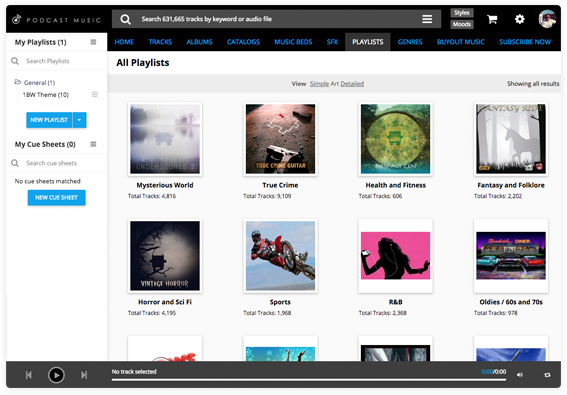Go to the Home tab
The image size is (567, 395).
pyautogui.click(x=124, y=42)
